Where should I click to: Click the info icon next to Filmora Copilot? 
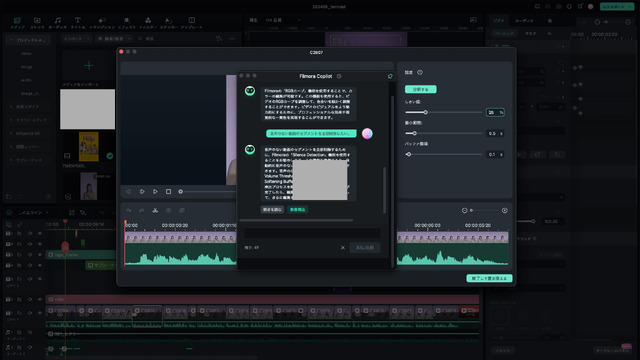pos(339,76)
